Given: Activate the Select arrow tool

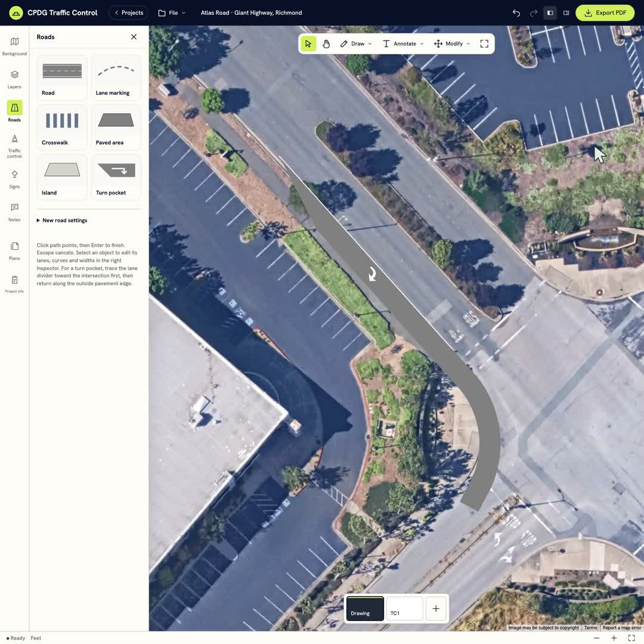Looking at the screenshot, I should [x=308, y=44].
